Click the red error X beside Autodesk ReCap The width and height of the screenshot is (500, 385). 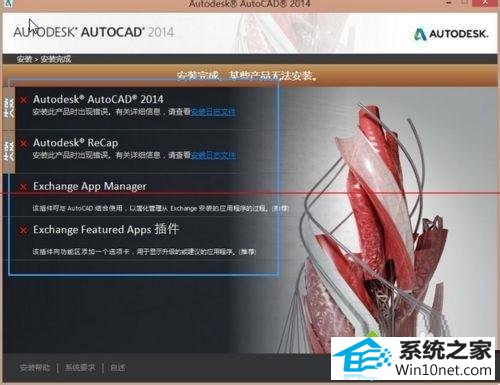click(23, 144)
